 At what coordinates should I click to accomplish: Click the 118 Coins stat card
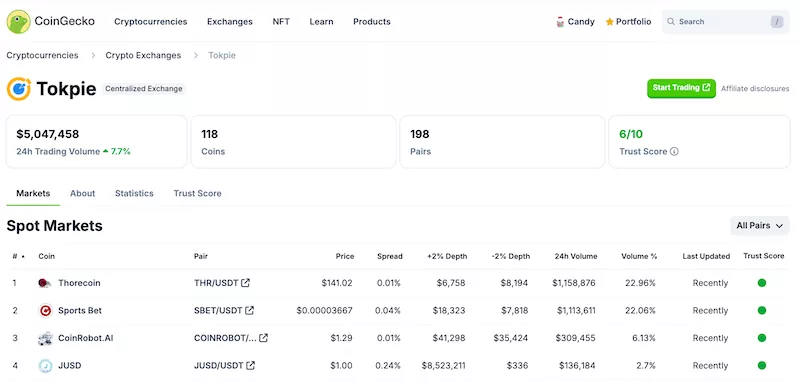[x=293, y=142]
